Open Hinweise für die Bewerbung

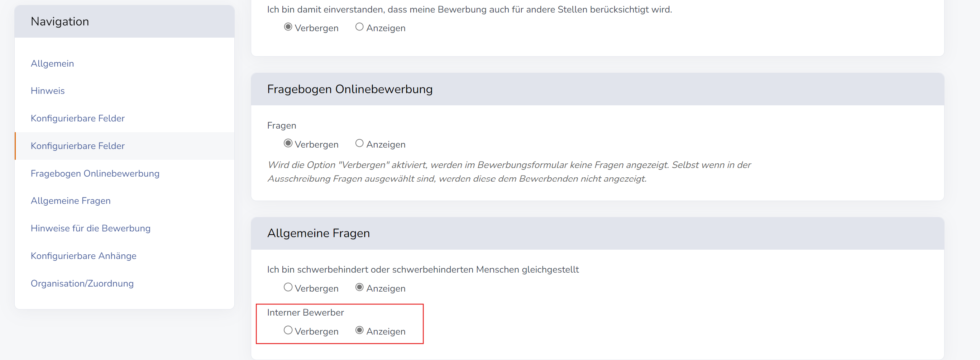click(x=91, y=228)
